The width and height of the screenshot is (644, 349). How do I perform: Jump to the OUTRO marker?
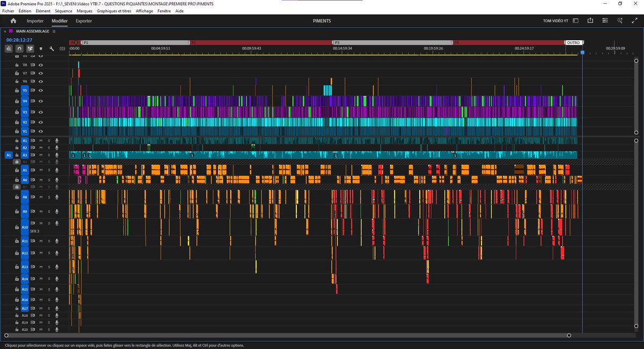click(x=574, y=42)
